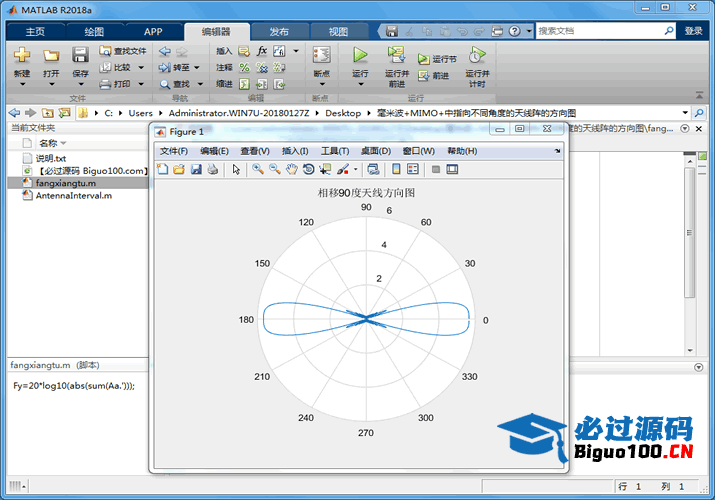Click Run Section (运行节)
The height and width of the screenshot is (500, 715).
[x=437, y=59]
